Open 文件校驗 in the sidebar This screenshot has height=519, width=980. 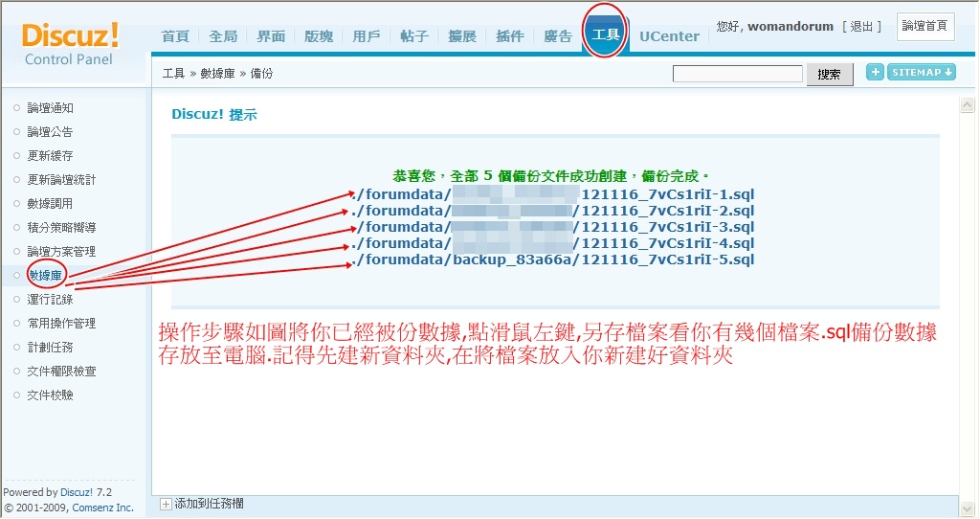point(50,395)
